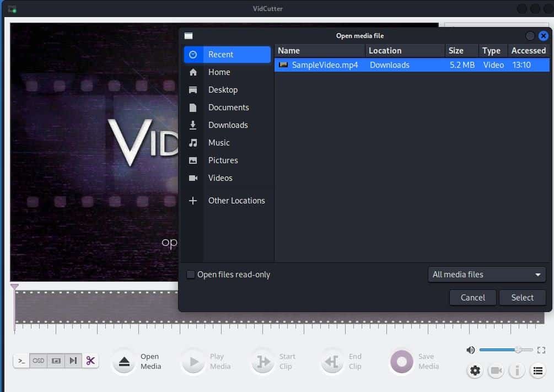Sort files by Type column
This screenshot has height=392, width=554.
(493, 51)
